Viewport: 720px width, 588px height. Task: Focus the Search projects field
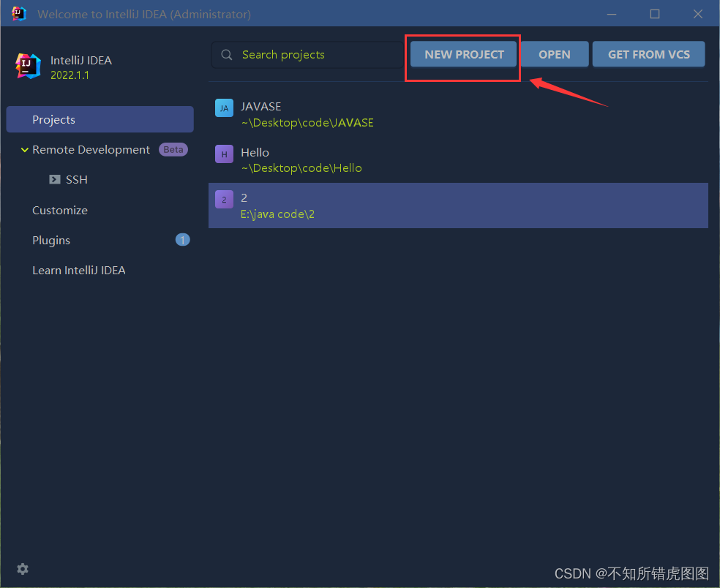[307, 55]
